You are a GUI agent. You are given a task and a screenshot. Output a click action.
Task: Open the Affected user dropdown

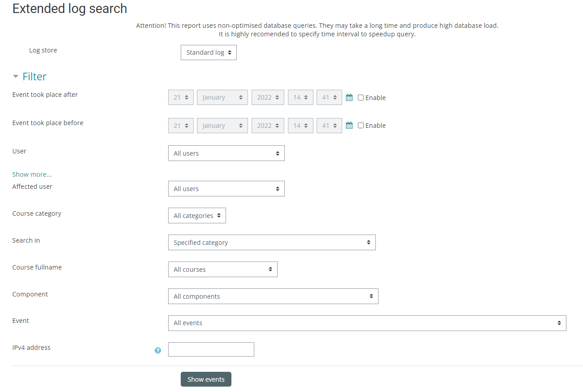226,189
